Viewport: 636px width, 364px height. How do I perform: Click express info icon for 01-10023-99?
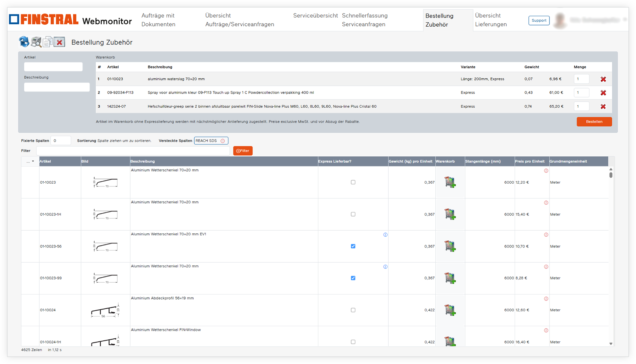pyautogui.click(x=385, y=267)
